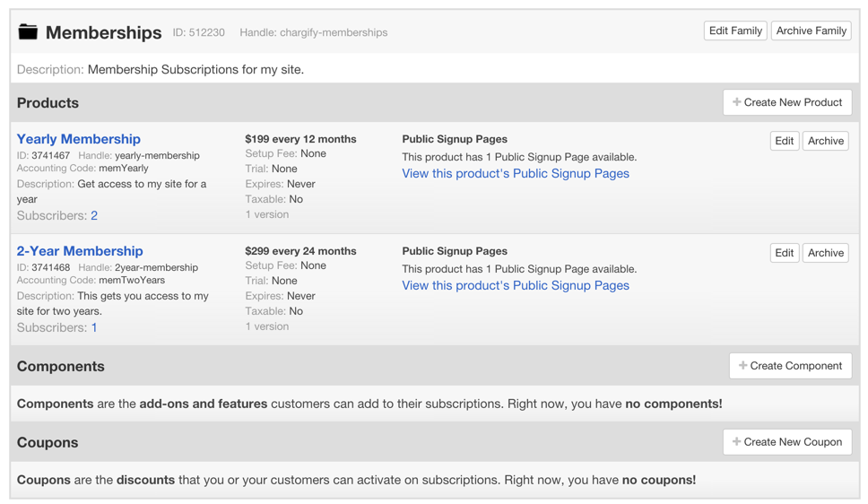Open the Yearly Membership product link

click(79, 139)
